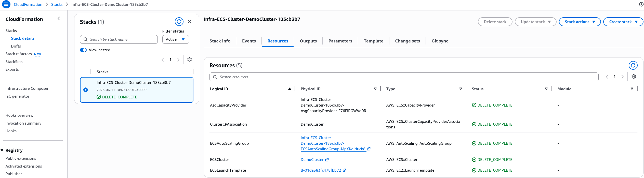This screenshot has height=178, width=644.
Task: Open Hooks overview
Action: 19,115
